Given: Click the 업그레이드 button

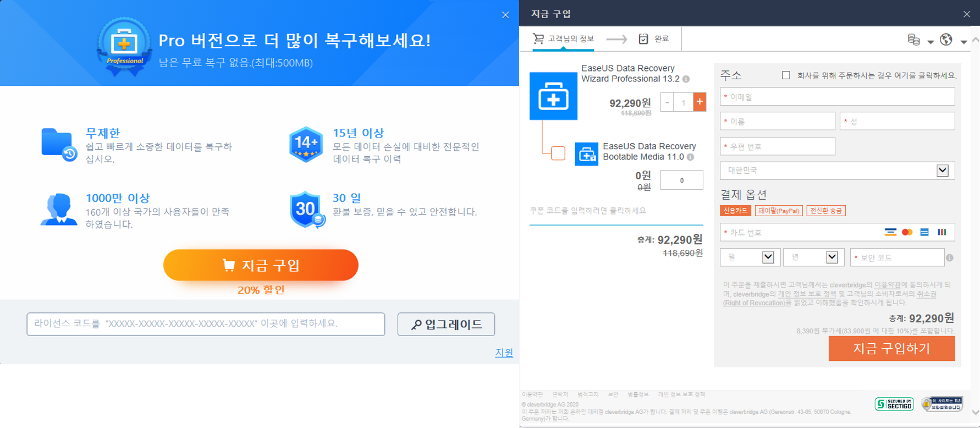Looking at the screenshot, I should 446,325.
